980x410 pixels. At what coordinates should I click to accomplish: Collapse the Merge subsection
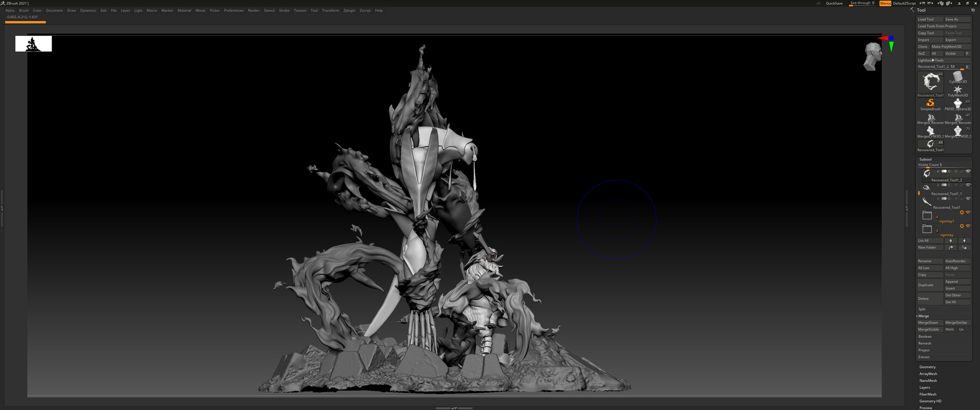coord(924,316)
